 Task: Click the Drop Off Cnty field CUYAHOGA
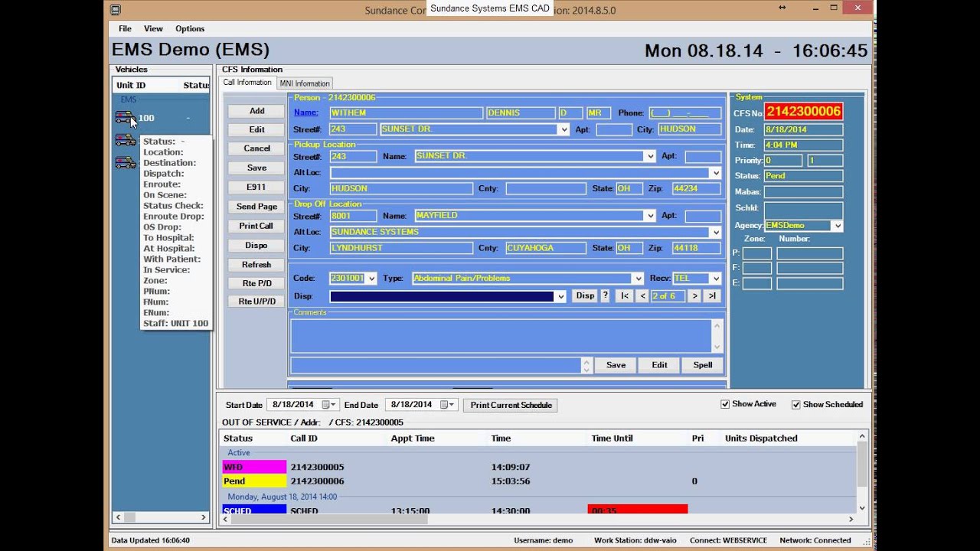click(x=546, y=248)
